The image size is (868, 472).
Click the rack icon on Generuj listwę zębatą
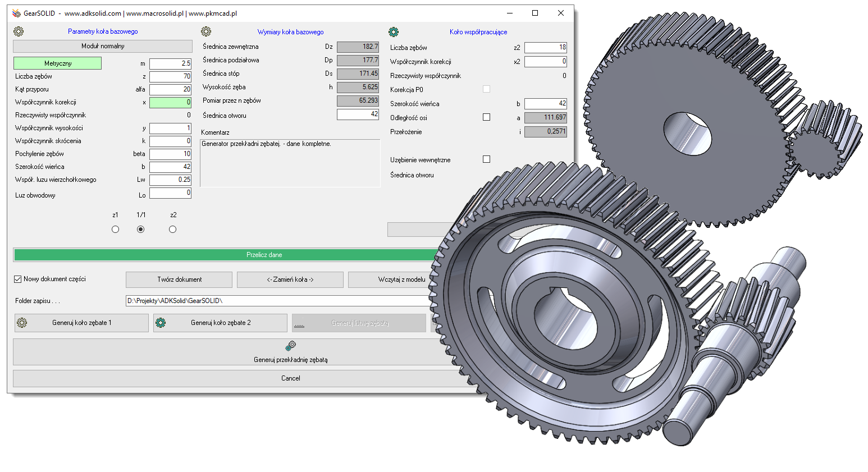[299, 325]
